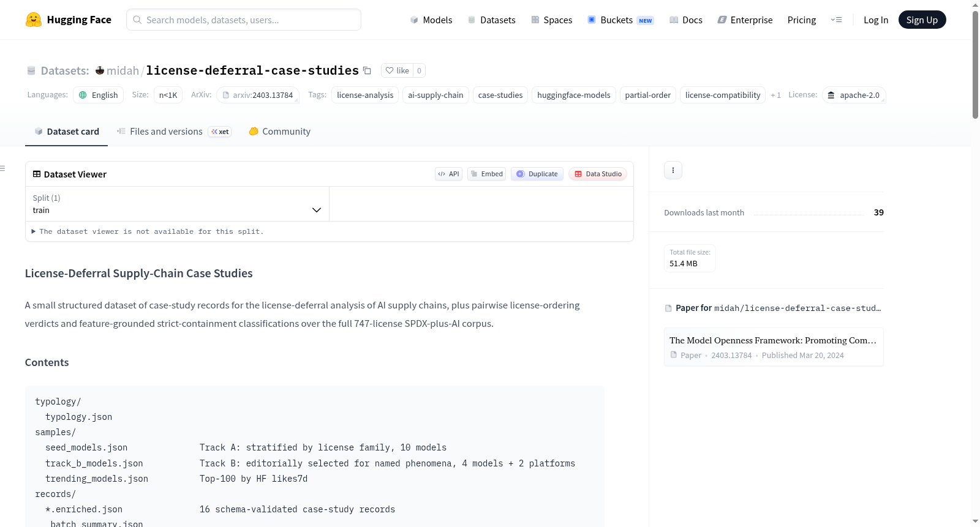Open the license-deferral-case-studies dataset title link

[252, 70]
